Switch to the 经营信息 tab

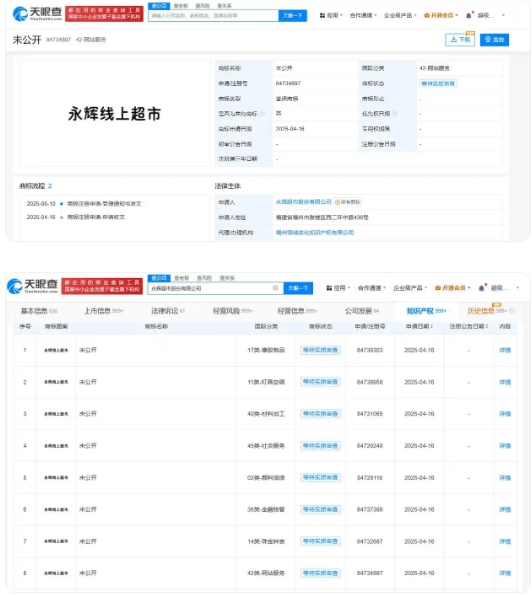tap(297, 311)
